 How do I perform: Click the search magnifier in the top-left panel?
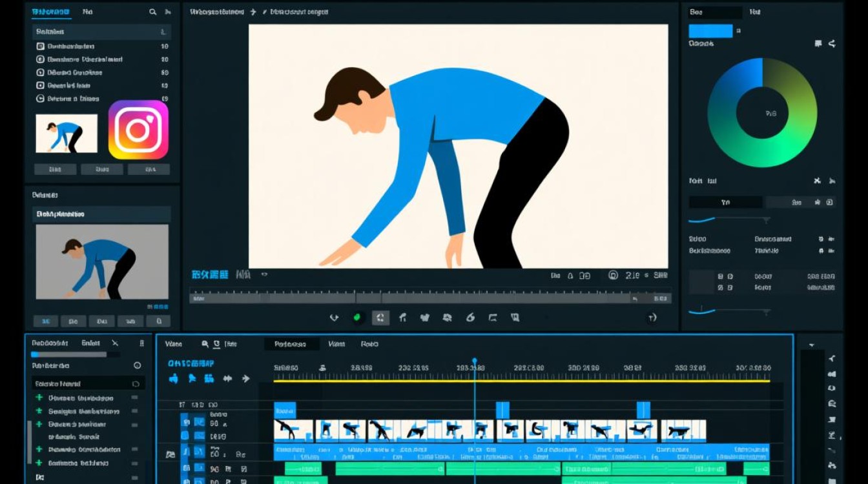(x=153, y=12)
